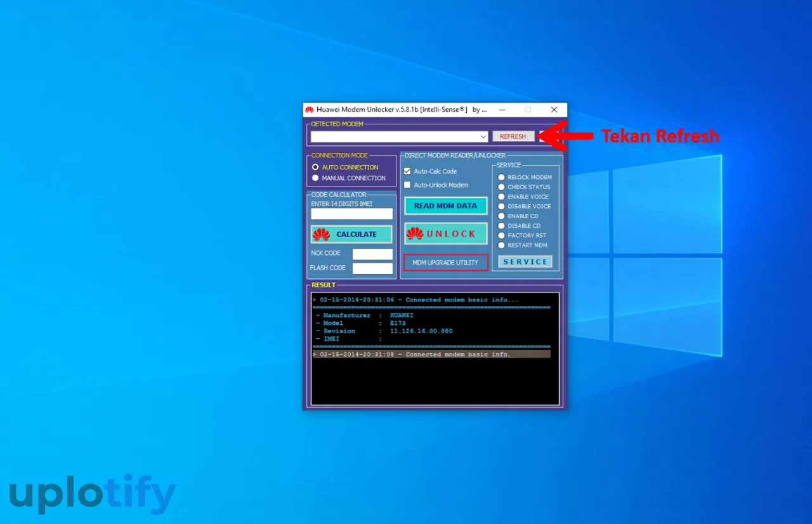Open the MDM UPGRADE UTILITY
Screen dimensions: 812x524
pyautogui.click(x=445, y=263)
